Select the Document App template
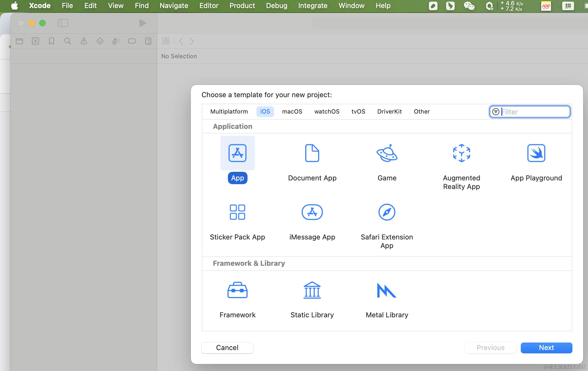The height and width of the screenshot is (371, 588). (312, 153)
